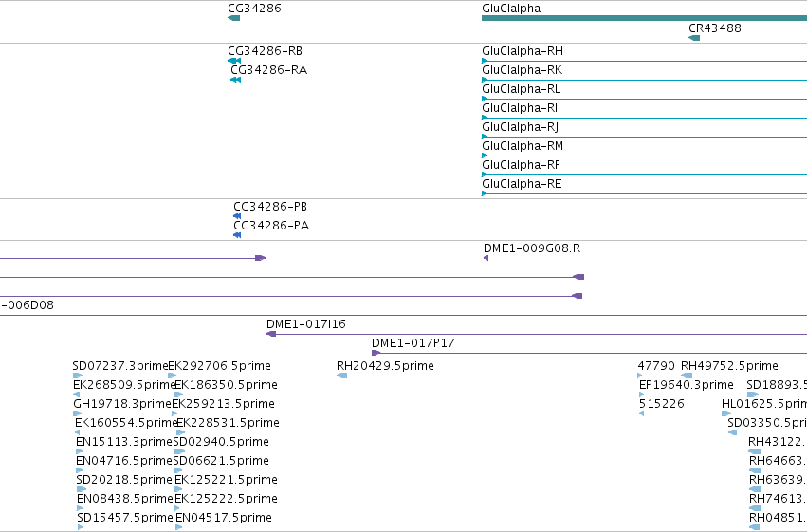Click the CG34286-PA protein label
Image resolution: width=807 pixels, height=532 pixels.
click(271, 226)
